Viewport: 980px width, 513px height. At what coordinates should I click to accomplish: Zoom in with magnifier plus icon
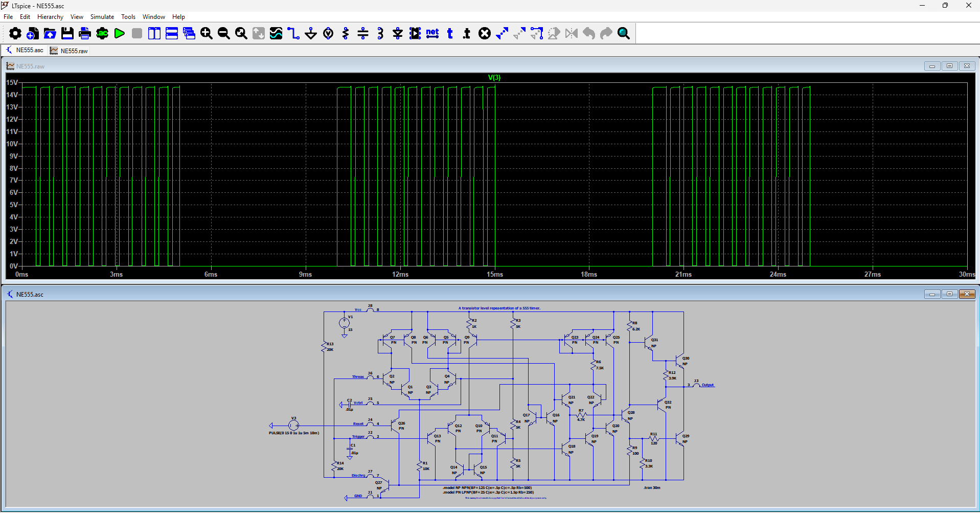point(207,34)
